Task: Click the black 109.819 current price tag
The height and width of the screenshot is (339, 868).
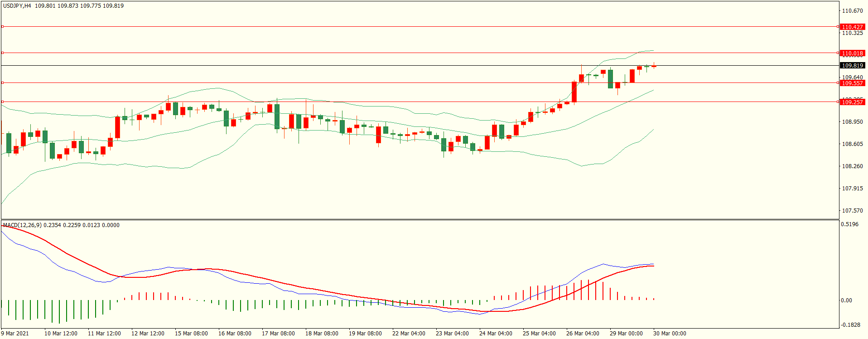Action: click(x=852, y=66)
